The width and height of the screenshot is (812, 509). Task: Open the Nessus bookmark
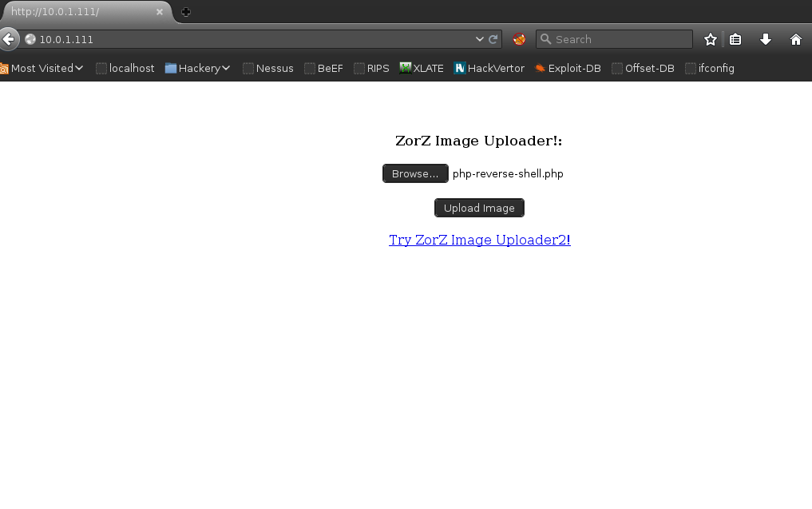[x=268, y=68]
